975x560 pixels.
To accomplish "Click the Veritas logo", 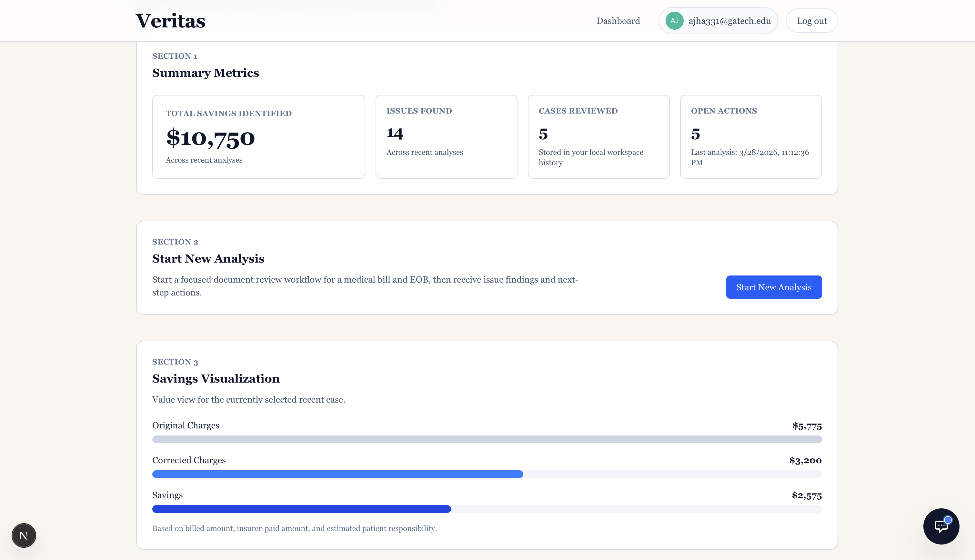I will pos(170,21).
